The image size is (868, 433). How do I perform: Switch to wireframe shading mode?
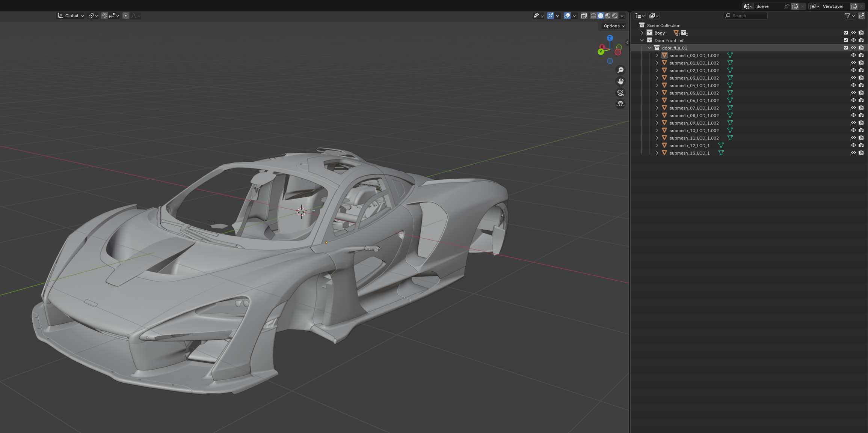[593, 16]
